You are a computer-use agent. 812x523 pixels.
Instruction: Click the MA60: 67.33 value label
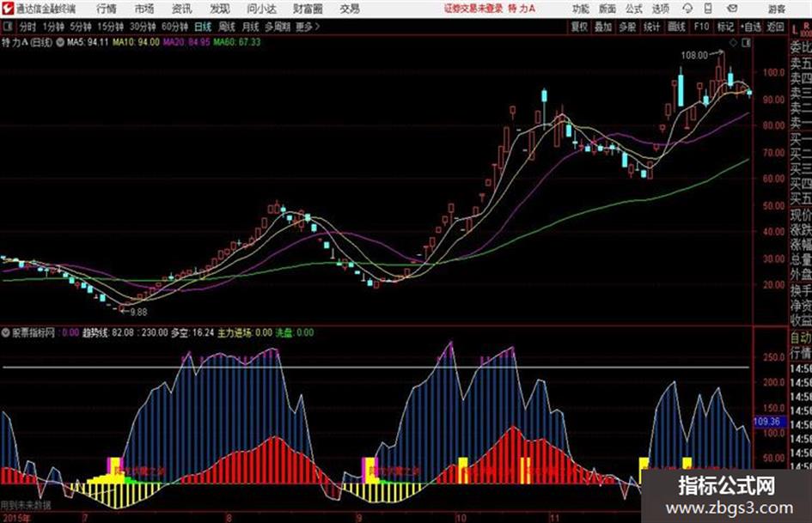(237, 42)
